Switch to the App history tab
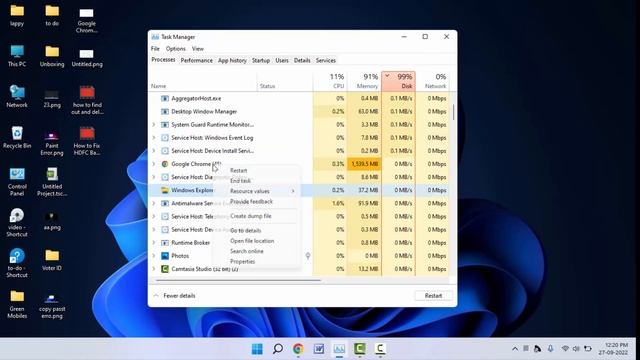This screenshot has width=640, height=360. (x=232, y=60)
